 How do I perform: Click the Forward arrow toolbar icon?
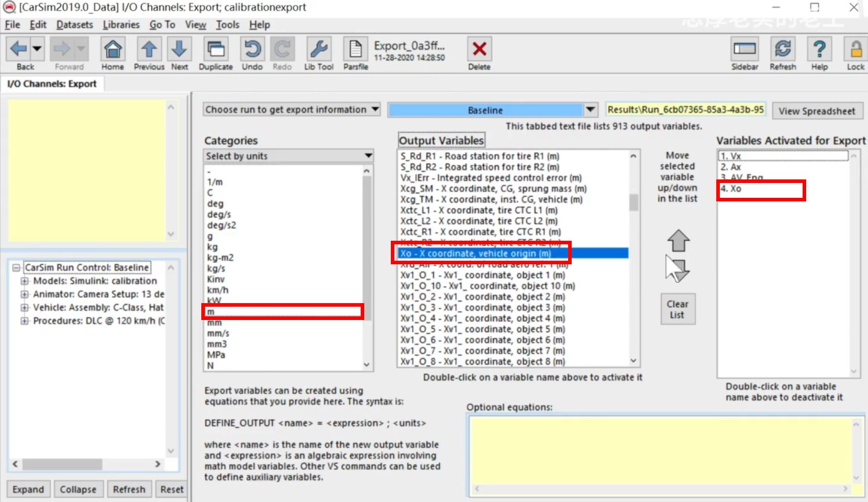62,49
